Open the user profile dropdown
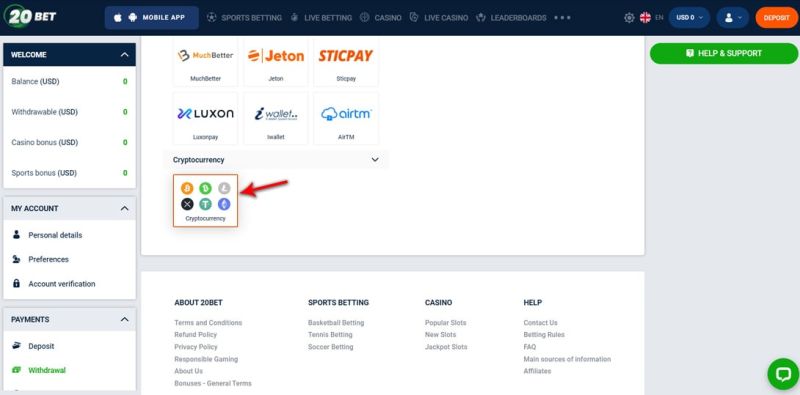The height and width of the screenshot is (395, 800). 733,18
